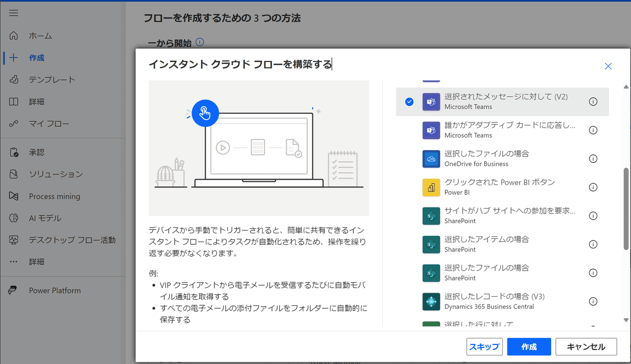Image resolution: width=631 pixels, height=364 pixels.
Task: Show info for 誰かがアダプティブ カードに応答し trigger
Action: (x=593, y=130)
